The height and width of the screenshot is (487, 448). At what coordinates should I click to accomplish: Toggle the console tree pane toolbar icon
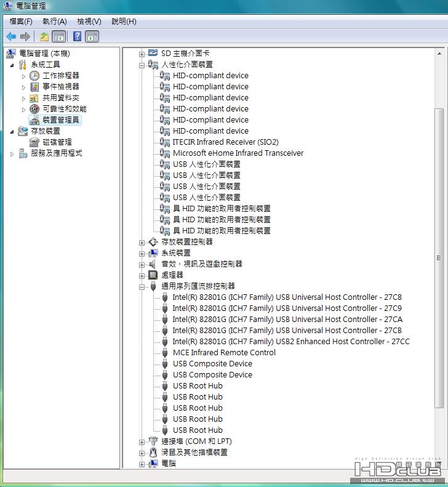[x=58, y=37]
